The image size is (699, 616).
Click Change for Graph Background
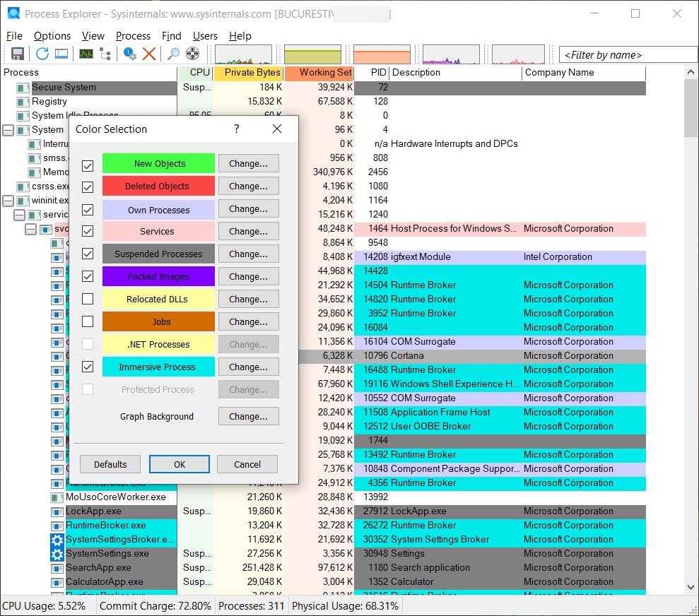248,417
